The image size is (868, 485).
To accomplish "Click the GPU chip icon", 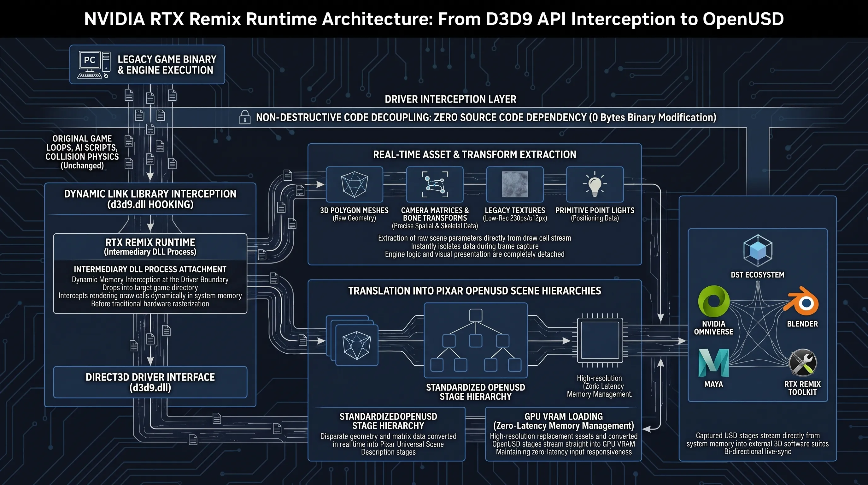I will (600, 341).
